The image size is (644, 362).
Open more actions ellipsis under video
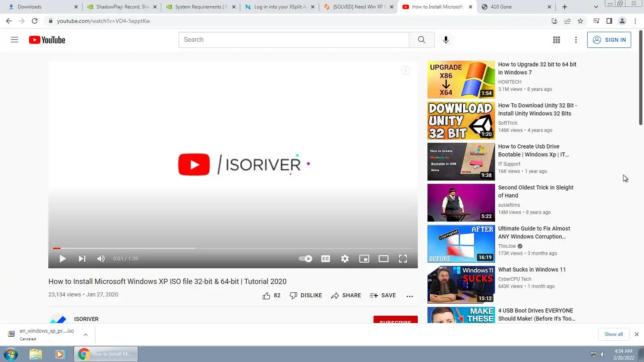[x=410, y=296]
